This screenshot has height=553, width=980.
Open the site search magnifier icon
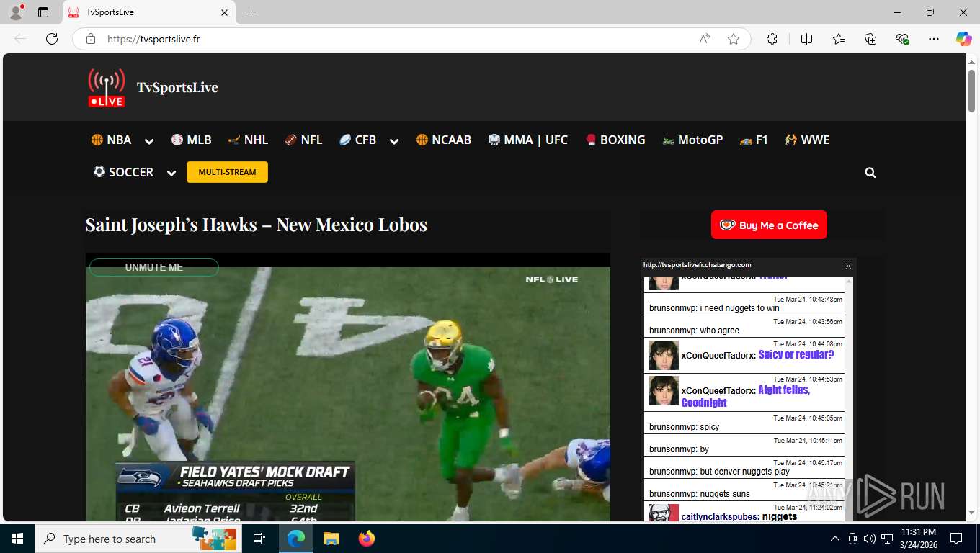click(x=870, y=173)
